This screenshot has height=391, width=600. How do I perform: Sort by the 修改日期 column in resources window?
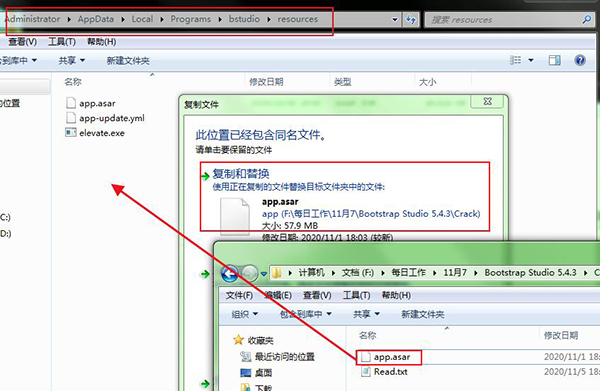coord(266,81)
